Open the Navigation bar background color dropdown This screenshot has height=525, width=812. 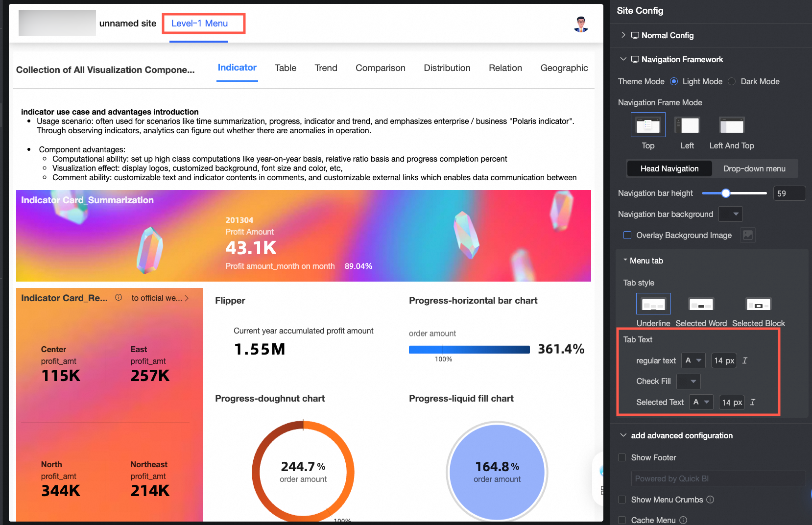730,214
